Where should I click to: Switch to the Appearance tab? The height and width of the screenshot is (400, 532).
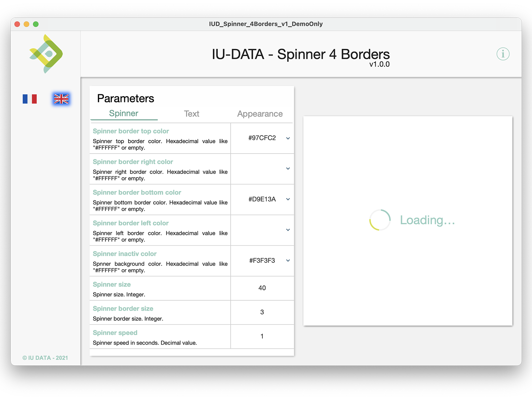click(x=260, y=114)
